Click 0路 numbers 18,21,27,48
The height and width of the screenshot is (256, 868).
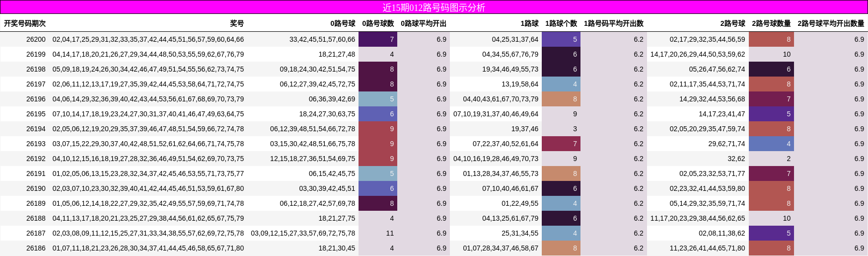pos(337,54)
